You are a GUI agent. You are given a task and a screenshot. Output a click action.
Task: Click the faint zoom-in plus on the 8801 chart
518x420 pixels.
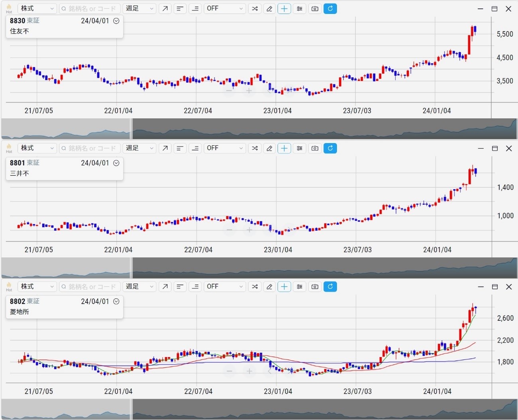point(249,230)
